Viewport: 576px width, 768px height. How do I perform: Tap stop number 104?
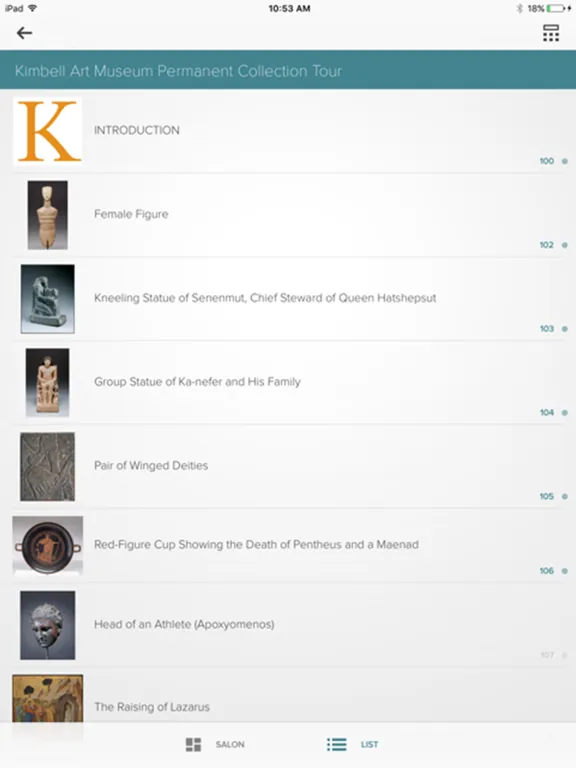(547, 412)
